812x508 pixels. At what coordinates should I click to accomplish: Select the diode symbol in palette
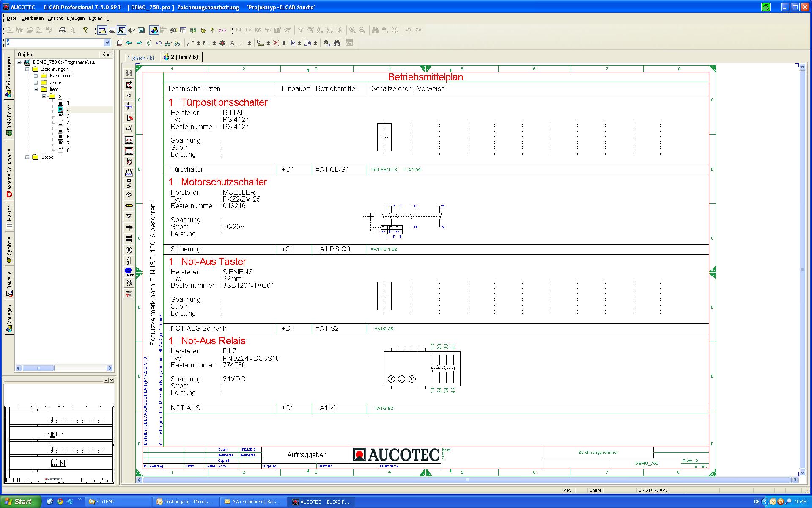pos(129,217)
